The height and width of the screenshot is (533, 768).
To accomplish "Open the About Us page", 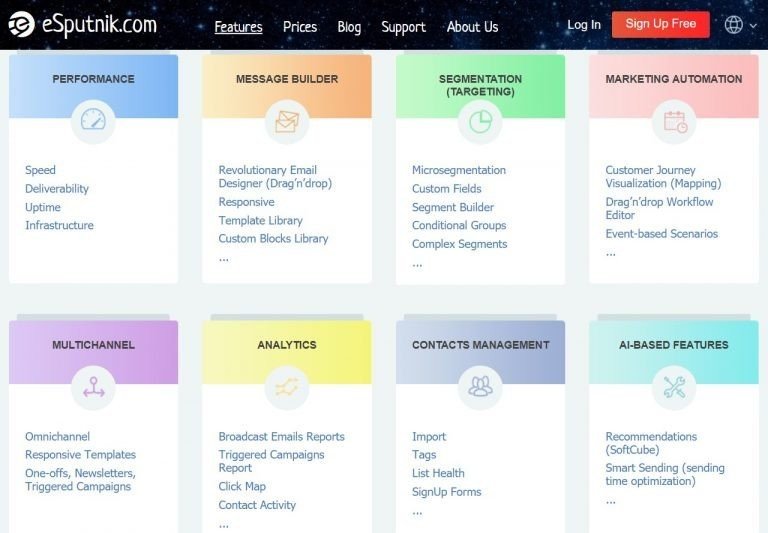I will [x=472, y=27].
